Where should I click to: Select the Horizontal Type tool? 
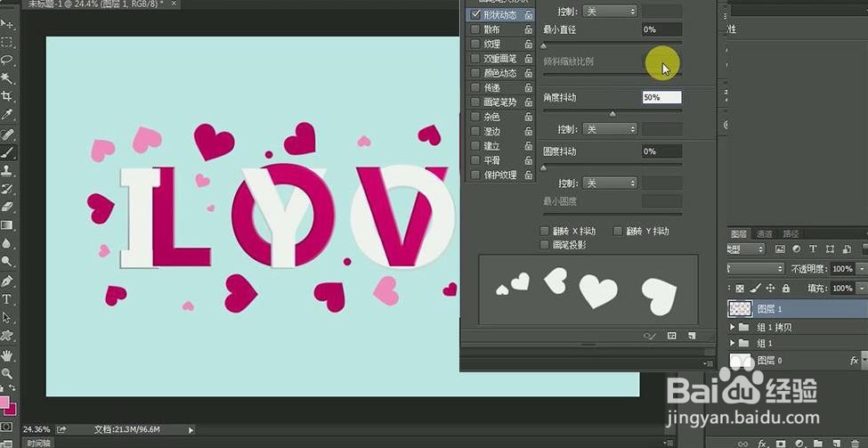point(7,299)
